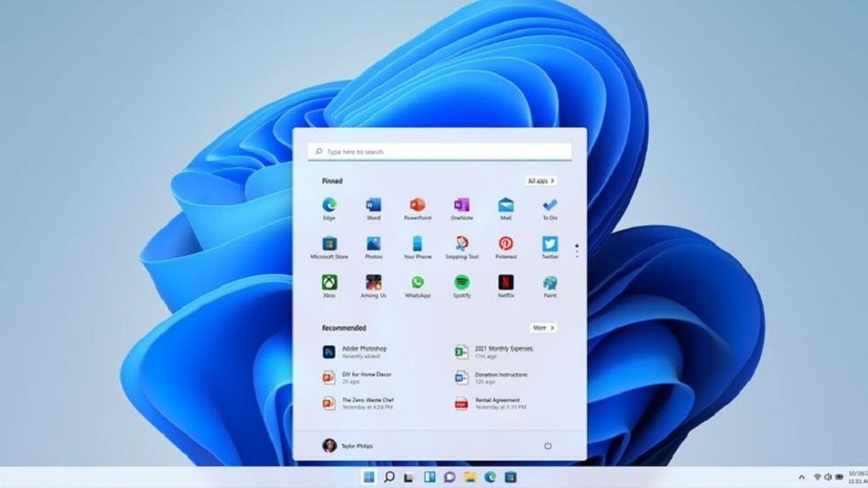Click the Wi-Fi icon in the system tray
Image resolution: width=868 pixels, height=488 pixels.
817,477
